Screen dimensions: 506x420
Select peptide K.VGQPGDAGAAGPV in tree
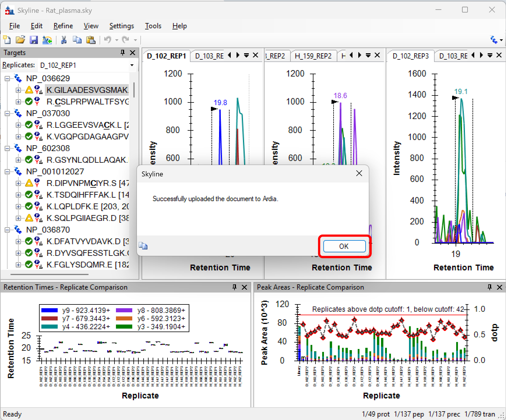click(x=87, y=137)
